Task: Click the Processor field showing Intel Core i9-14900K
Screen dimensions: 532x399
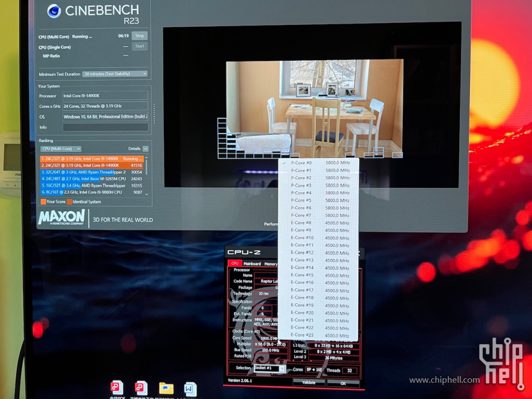Action: (x=105, y=96)
